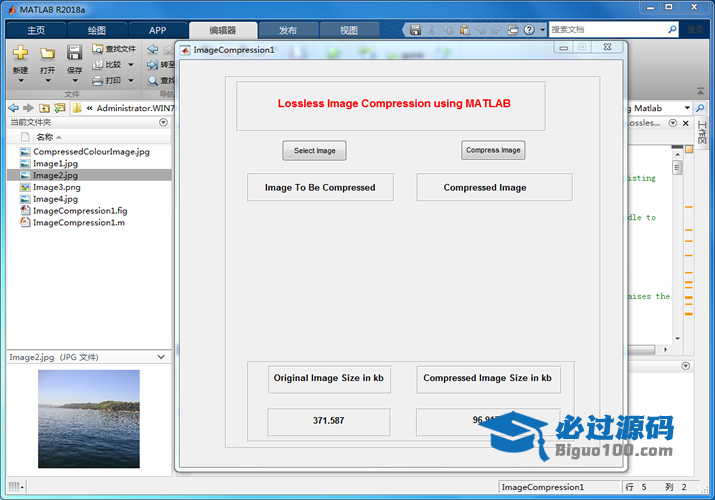This screenshot has height=500, width=715.
Task: Click the 新建 (New) plus icon
Action: click(x=20, y=52)
